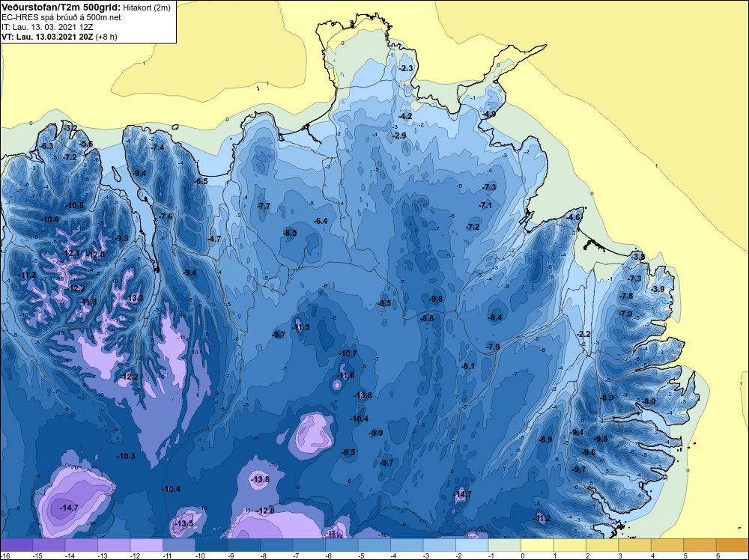Click the -7.1 temperature label
The height and width of the screenshot is (560, 749).
point(485,206)
